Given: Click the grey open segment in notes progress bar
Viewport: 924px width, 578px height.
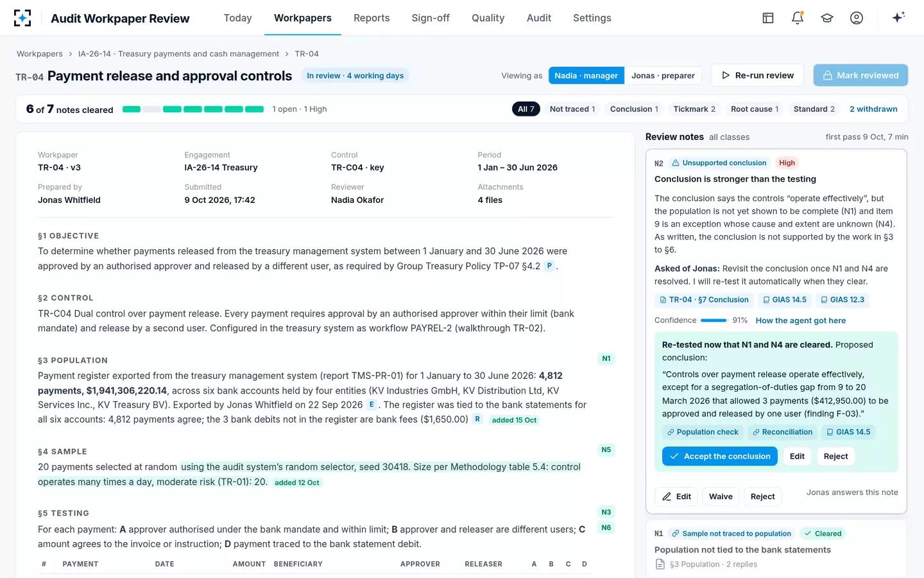Looking at the screenshot, I should tap(151, 109).
